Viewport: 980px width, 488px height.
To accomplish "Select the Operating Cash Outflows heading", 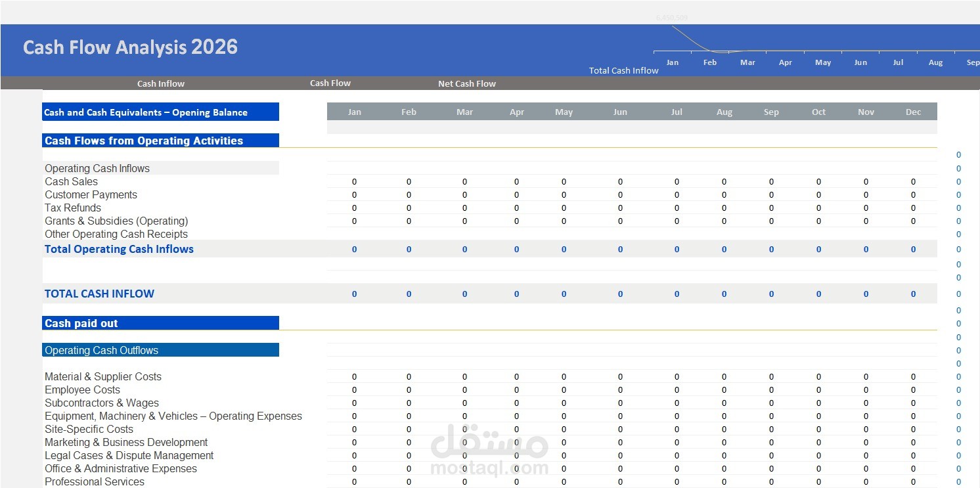I will coord(161,350).
